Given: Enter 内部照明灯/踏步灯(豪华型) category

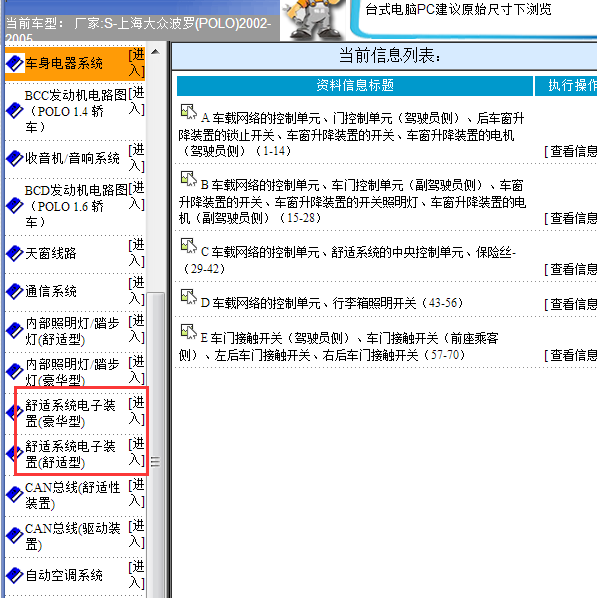Looking at the screenshot, I should 136,370.
